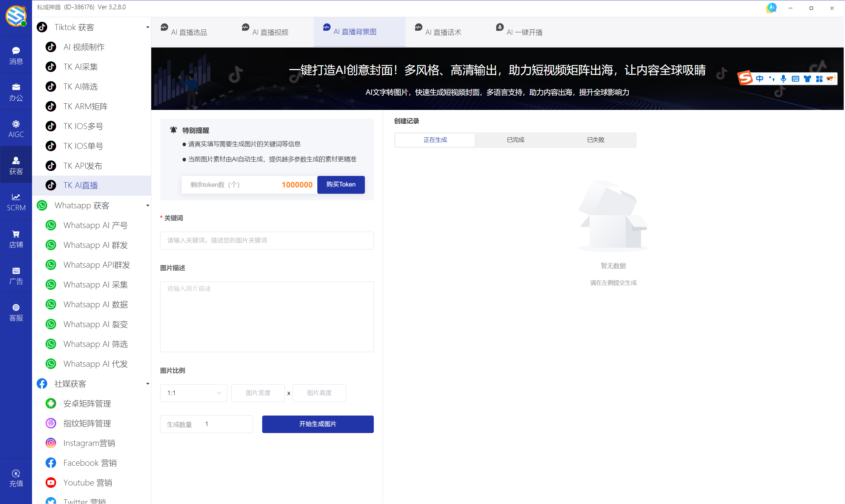Select Instagram营销 in the sidebar
The image size is (845, 504).
pyautogui.click(x=89, y=443)
